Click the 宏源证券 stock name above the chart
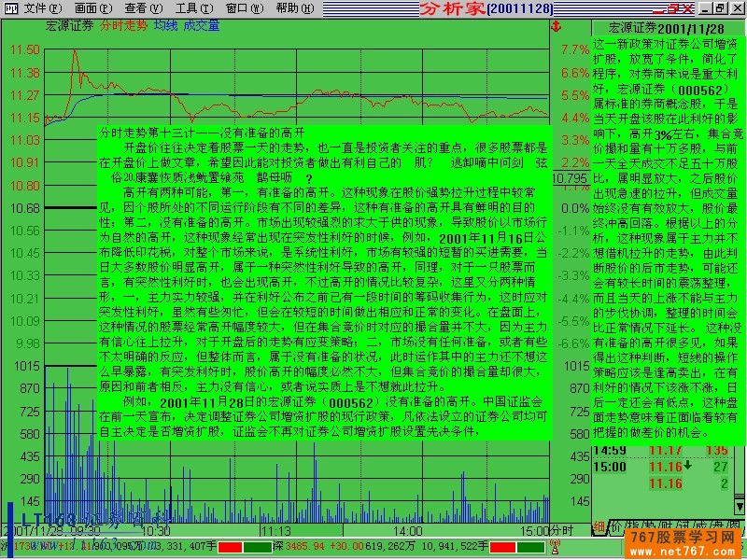Viewport: 747px width, 560px height. 69,26
